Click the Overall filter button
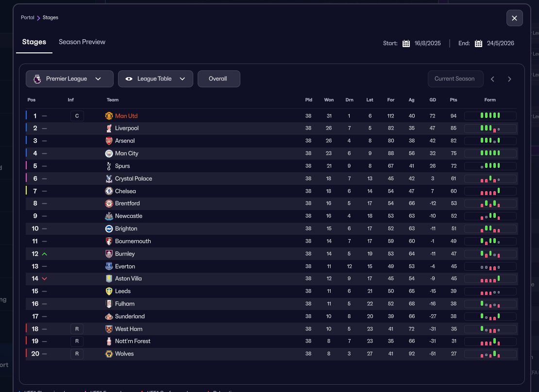 pos(219,79)
